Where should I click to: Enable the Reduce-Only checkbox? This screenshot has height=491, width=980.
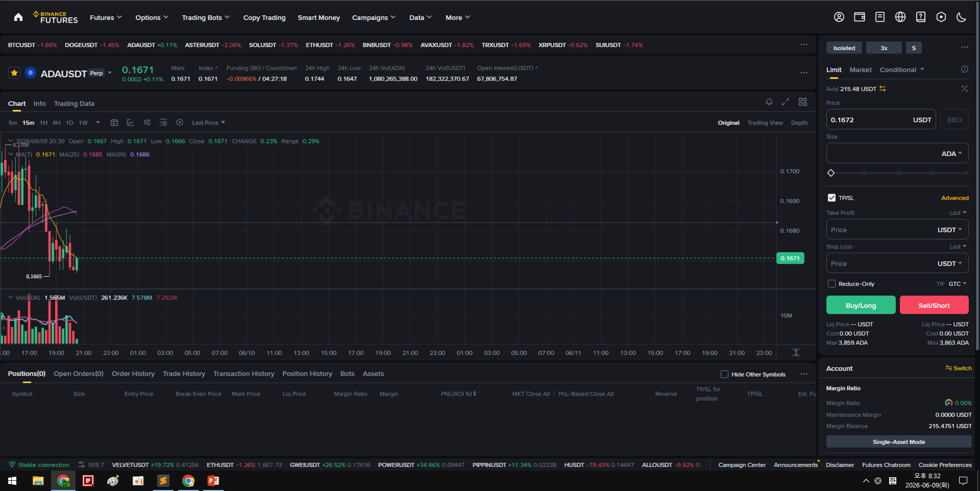coord(832,284)
